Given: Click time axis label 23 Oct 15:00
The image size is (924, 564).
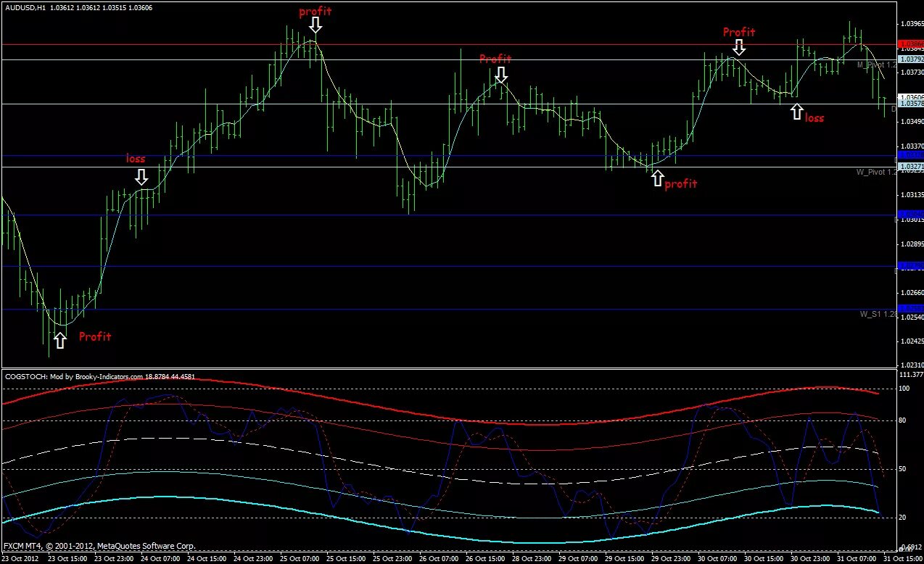Looking at the screenshot, I should pos(67,559).
